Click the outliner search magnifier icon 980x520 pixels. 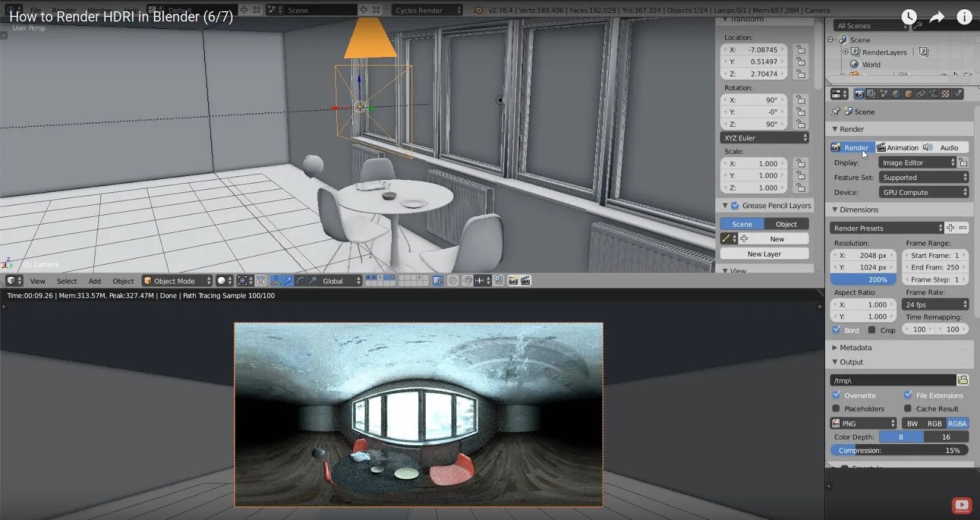[x=918, y=26]
